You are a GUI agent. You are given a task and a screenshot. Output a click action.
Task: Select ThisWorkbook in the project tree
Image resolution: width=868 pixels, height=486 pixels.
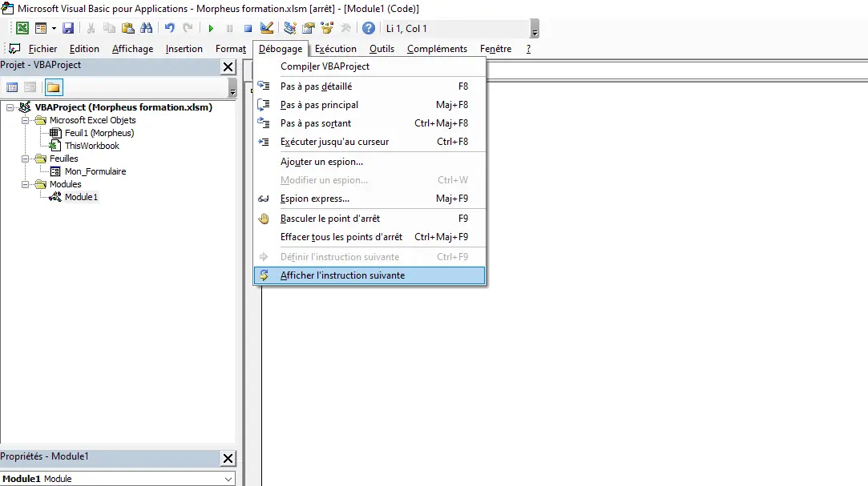(x=92, y=146)
